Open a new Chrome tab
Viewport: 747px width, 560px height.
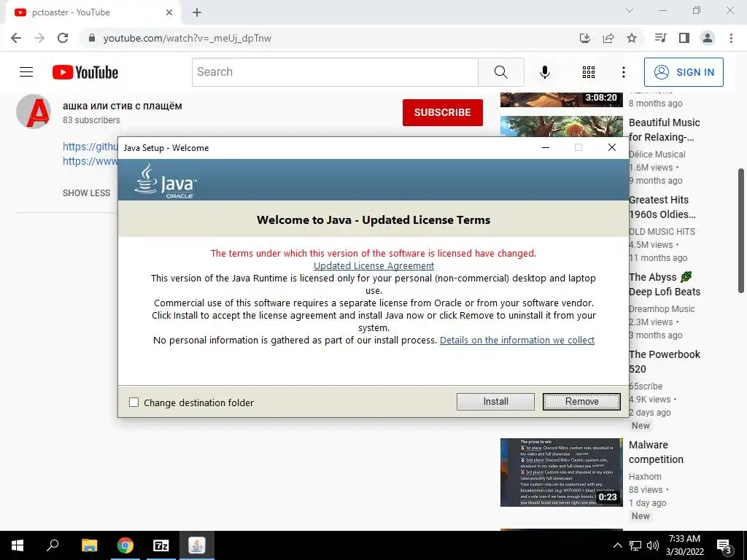tap(197, 12)
